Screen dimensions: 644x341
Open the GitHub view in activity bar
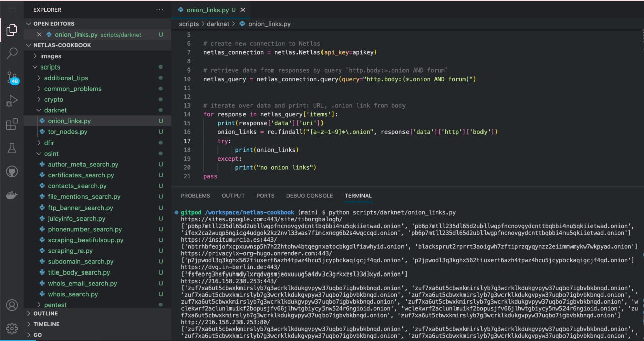tap(12, 172)
